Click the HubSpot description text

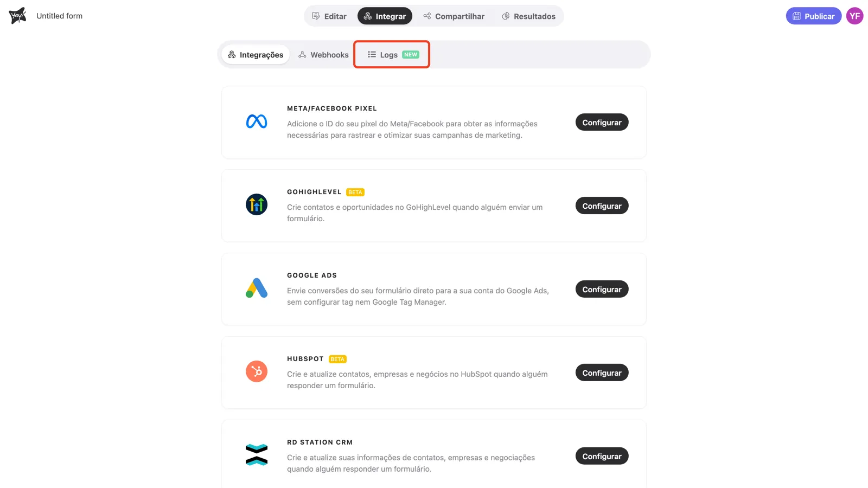coord(417,380)
